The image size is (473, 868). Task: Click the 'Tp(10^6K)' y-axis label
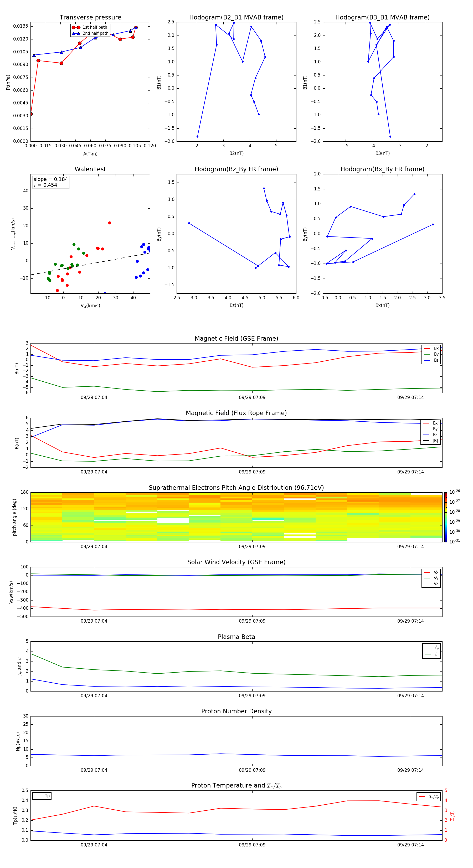(x=15, y=815)
